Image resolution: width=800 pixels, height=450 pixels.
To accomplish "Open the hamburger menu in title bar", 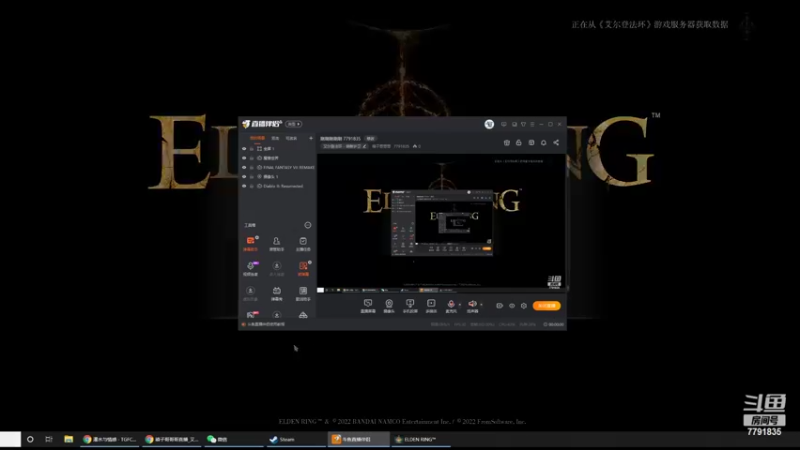I will coord(532,124).
